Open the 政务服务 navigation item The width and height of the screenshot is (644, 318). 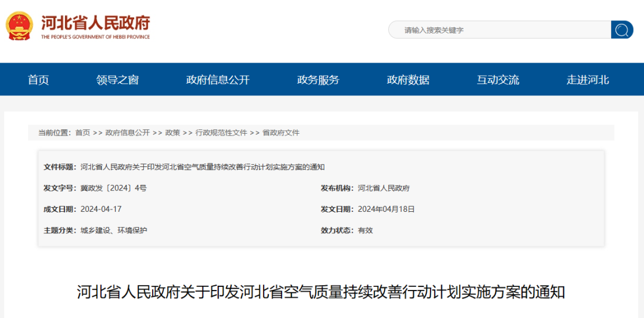tap(318, 80)
